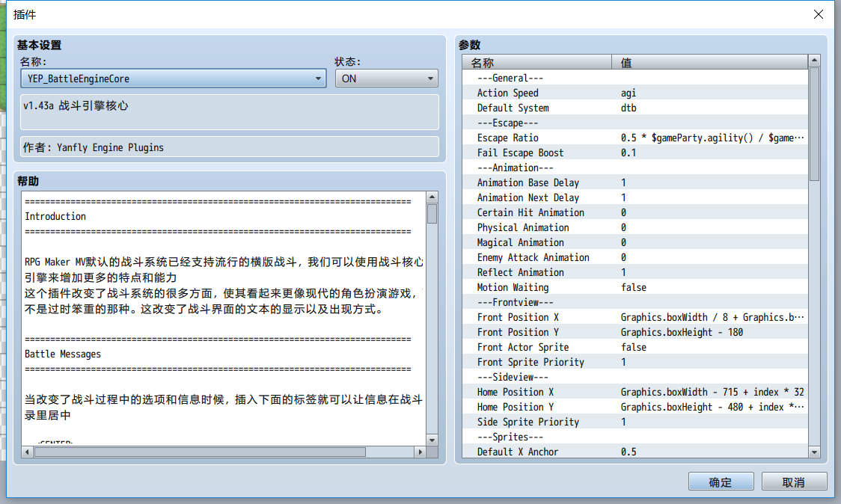Image resolution: width=841 pixels, height=504 pixels.
Task: Click the parameters list scroll up arrow
Action: [814, 60]
